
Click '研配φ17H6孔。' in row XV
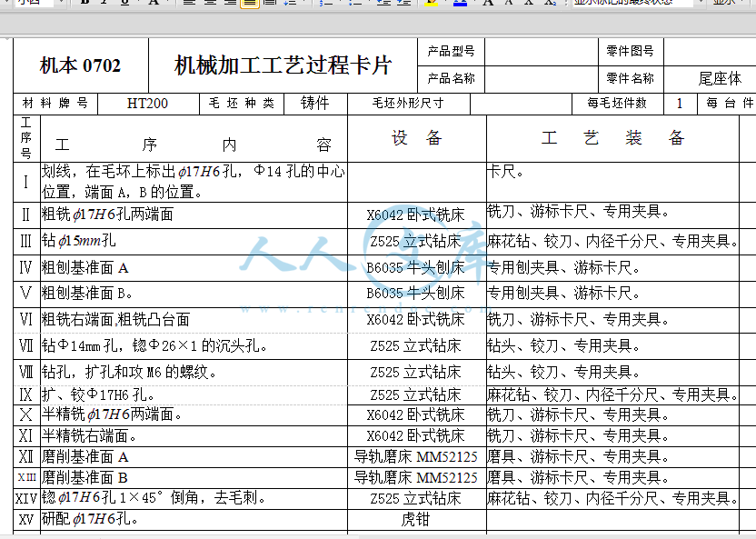tap(91, 519)
